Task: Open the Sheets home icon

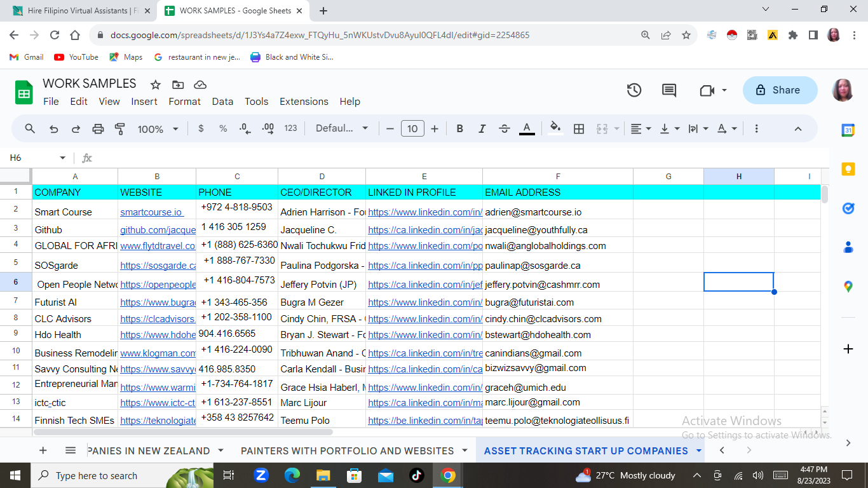Action: [24, 93]
